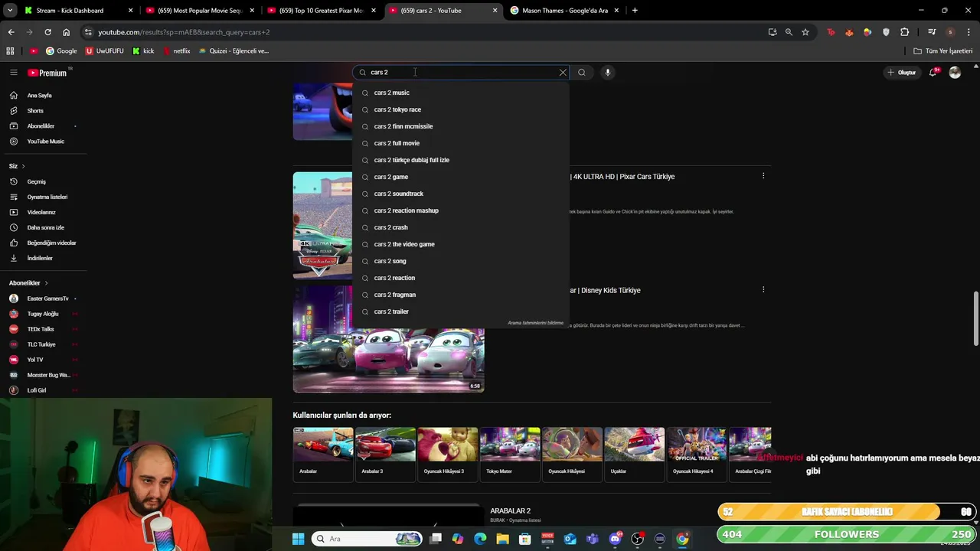The width and height of the screenshot is (980, 551).
Task: Clear the search box with X
Action: [x=563, y=72]
